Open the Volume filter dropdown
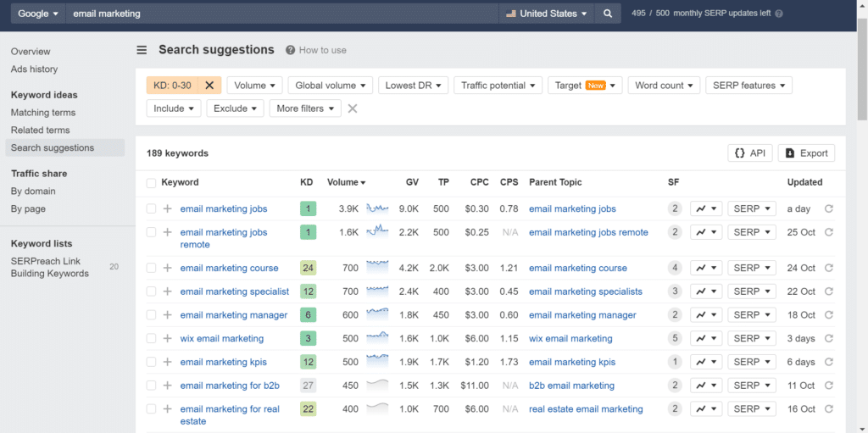This screenshot has height=433, width=868. point(254,86)
